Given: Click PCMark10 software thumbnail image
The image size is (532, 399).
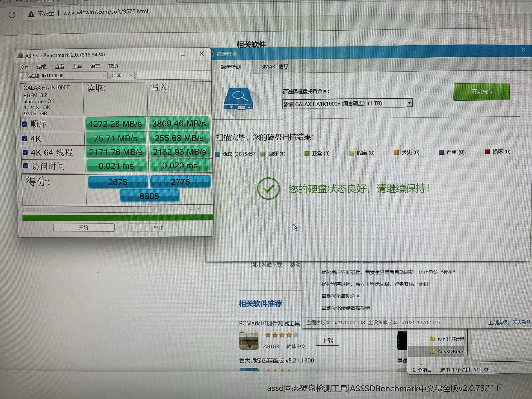Looking at the screenshot, I should [x=249, y=340].
